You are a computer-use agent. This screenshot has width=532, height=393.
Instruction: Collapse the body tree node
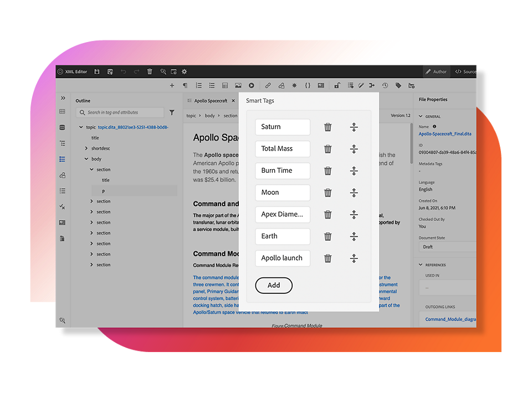(x=86, y=158)
